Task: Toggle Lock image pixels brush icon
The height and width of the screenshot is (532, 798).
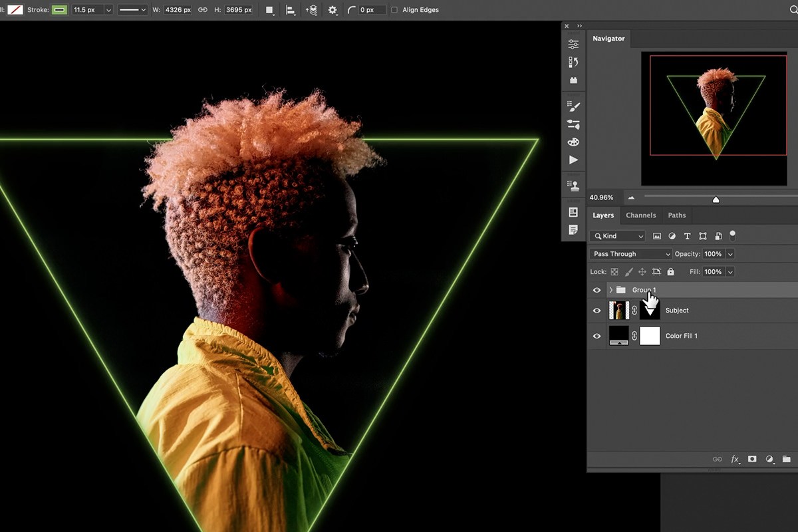Action: pos(628,272)
